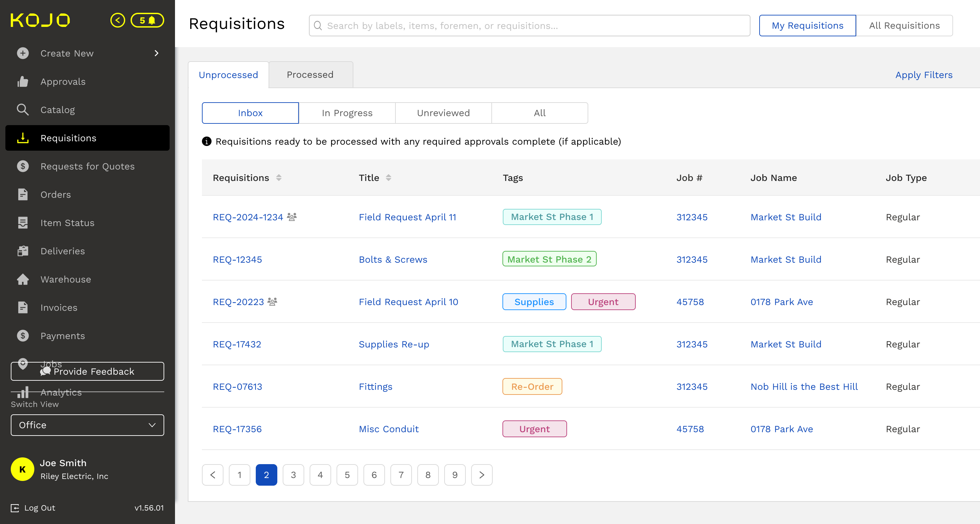Click the Payments dollar icon
The height and width of the screenshot is (524, 980).
[23, 336]
